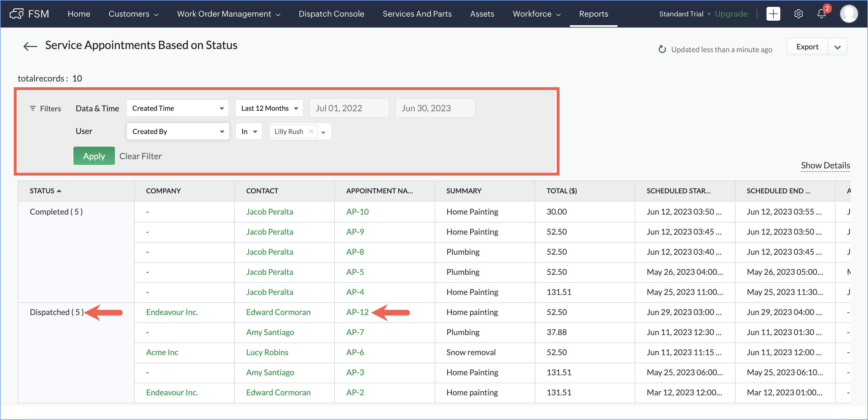Open the user profile avatar

[x=849, y=14]
